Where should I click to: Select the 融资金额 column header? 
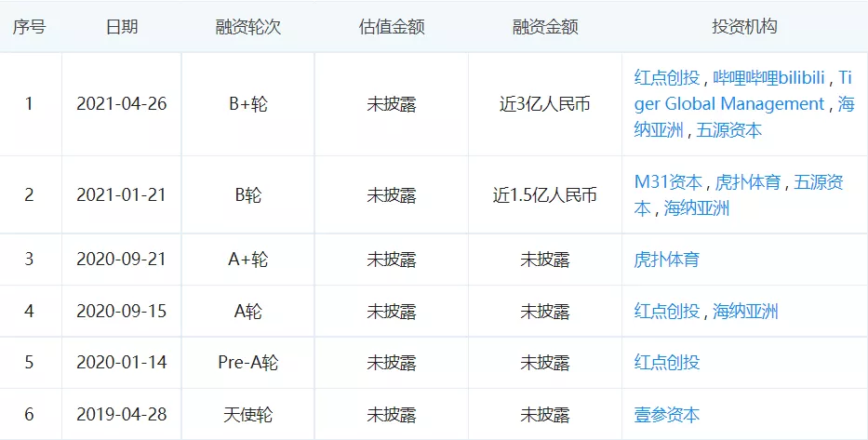coord(545,27)
